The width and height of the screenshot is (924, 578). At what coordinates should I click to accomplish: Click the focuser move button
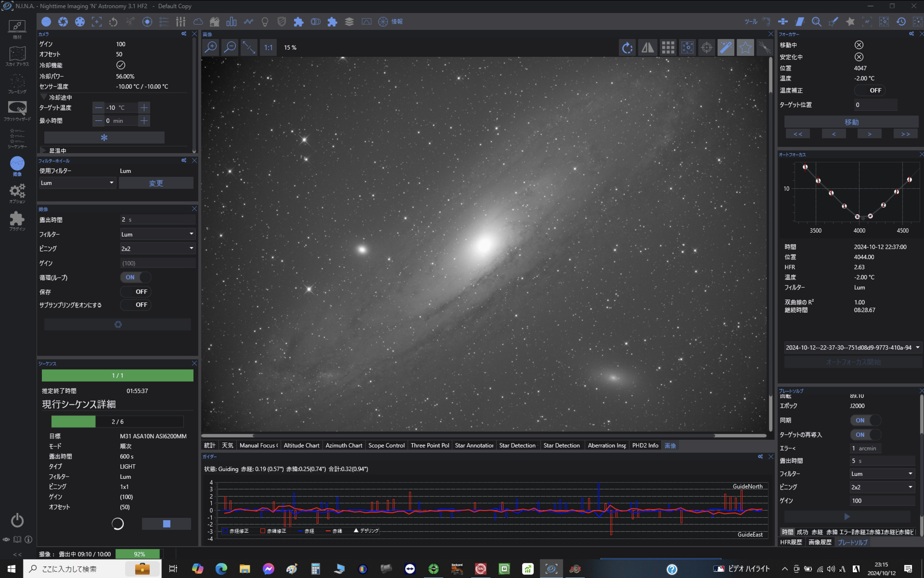851,122
